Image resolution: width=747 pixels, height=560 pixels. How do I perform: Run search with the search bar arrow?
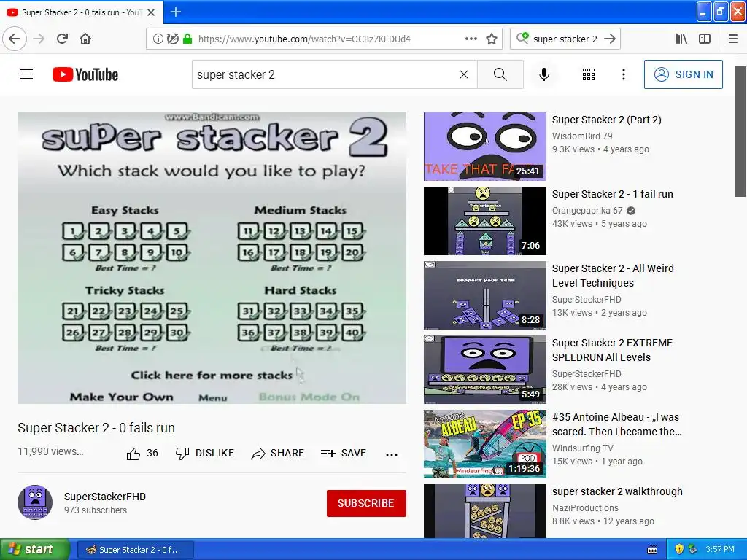tap(610, 39)
